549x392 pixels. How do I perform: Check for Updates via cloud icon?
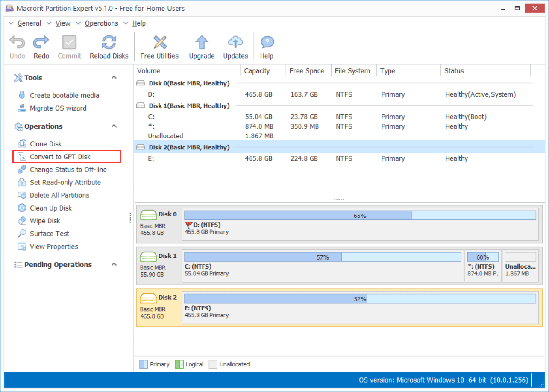(235, 42)
